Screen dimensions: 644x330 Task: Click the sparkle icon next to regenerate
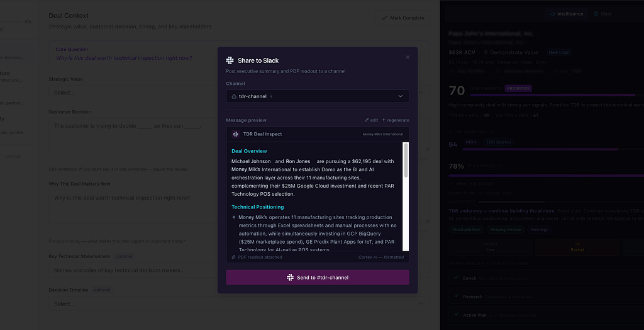384,120
